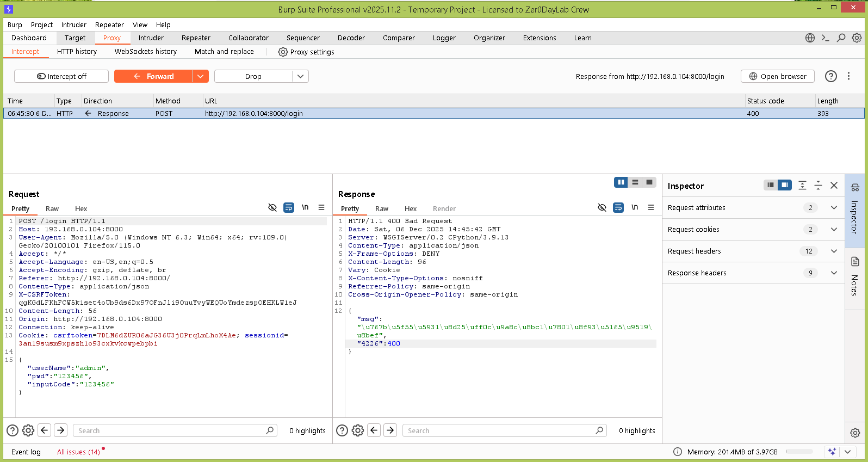This screenshot has width=868, height=462.
Task: Switch Response view to Hex tab
Action: tap(411, 208)
